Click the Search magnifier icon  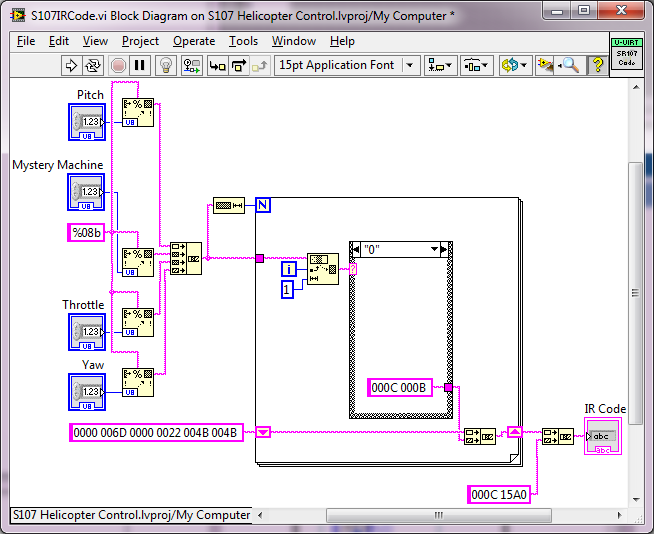coord(570,65)
